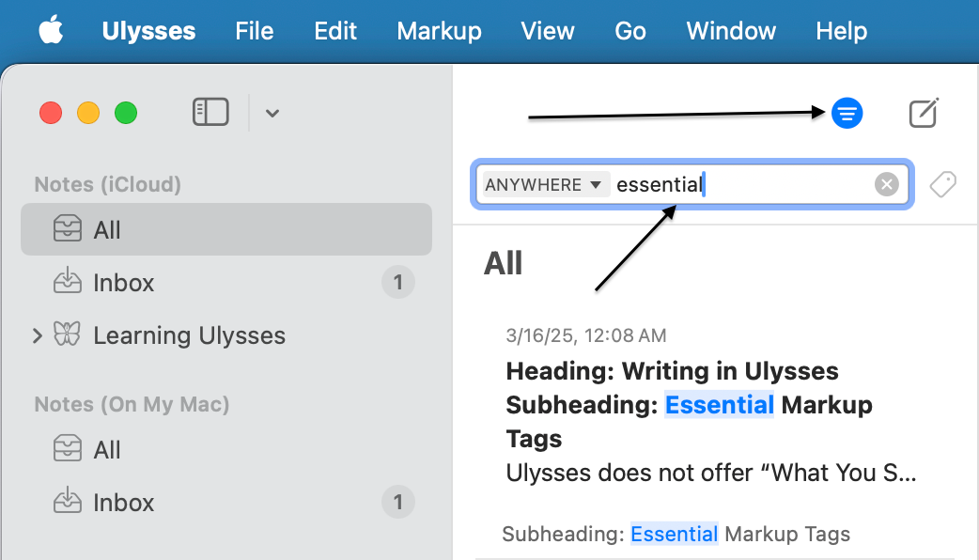Select iCloud All library icon
Image resolution: width=979 pixels, height=560 pixels.
(68, 230)
